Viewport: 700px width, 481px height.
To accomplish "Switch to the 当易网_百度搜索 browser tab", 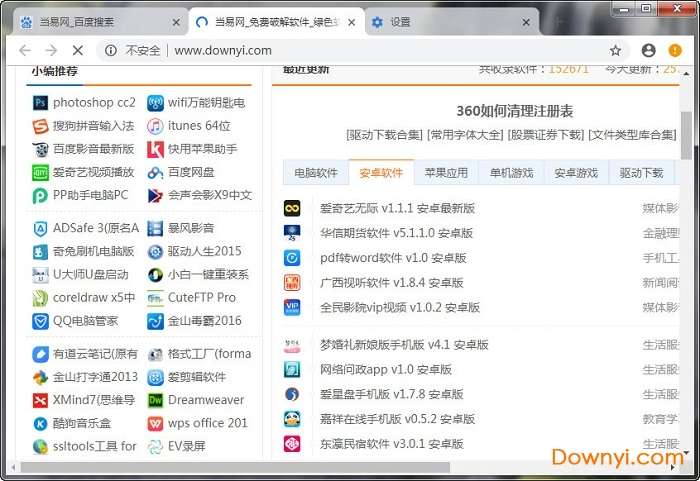I will pos(99,22).
